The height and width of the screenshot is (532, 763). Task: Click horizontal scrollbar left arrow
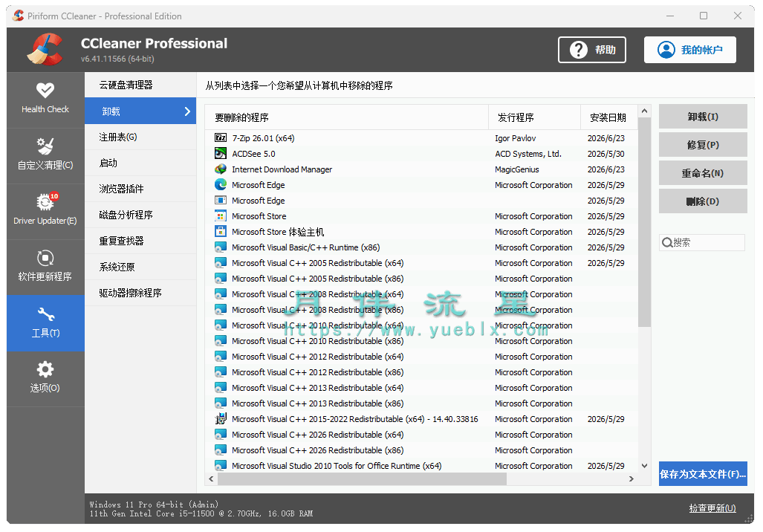click(x=211, y=479)
